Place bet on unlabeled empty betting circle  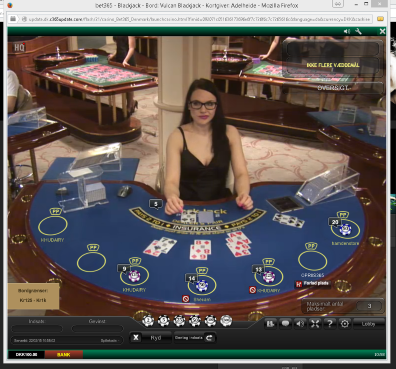click(91, 261)
